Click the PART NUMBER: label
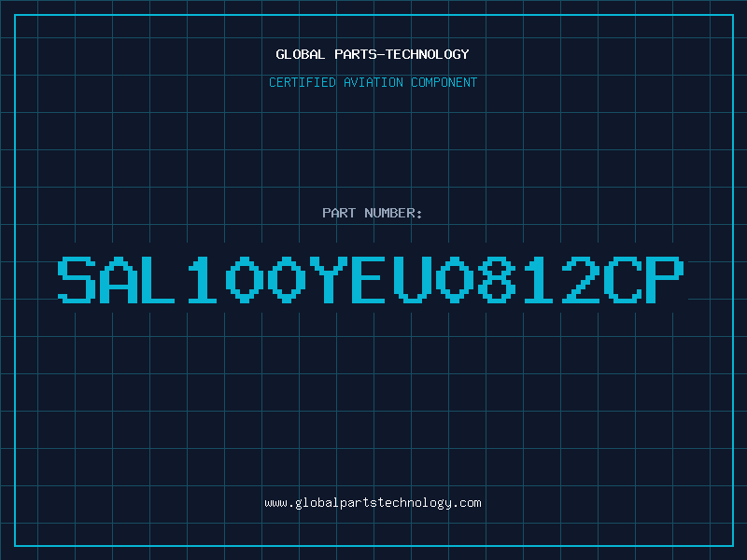Screen dimensions: 747x560 click(372, 213)
